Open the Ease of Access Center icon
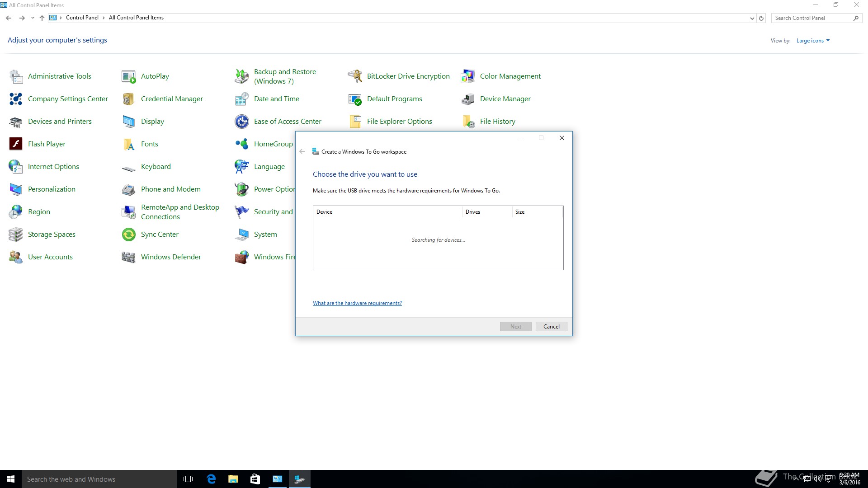This screenshot has width=868, height=488. 242,122
